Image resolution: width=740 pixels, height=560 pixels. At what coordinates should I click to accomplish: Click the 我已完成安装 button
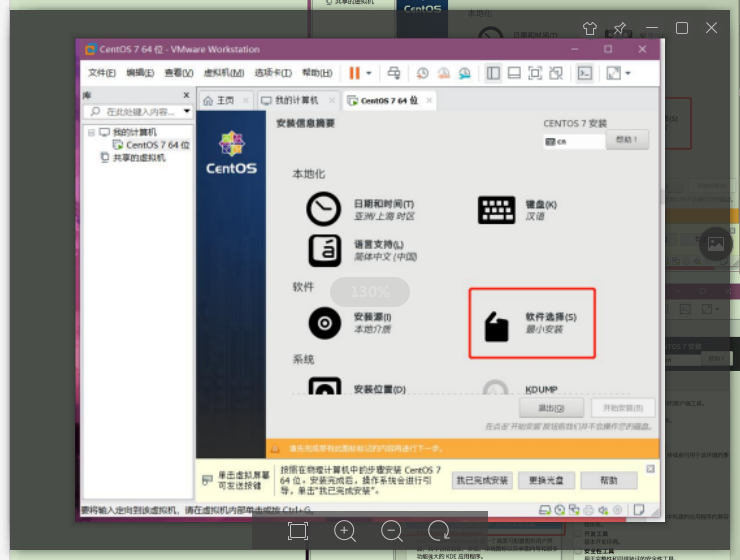pyautogui.click(x=482, y=480)
